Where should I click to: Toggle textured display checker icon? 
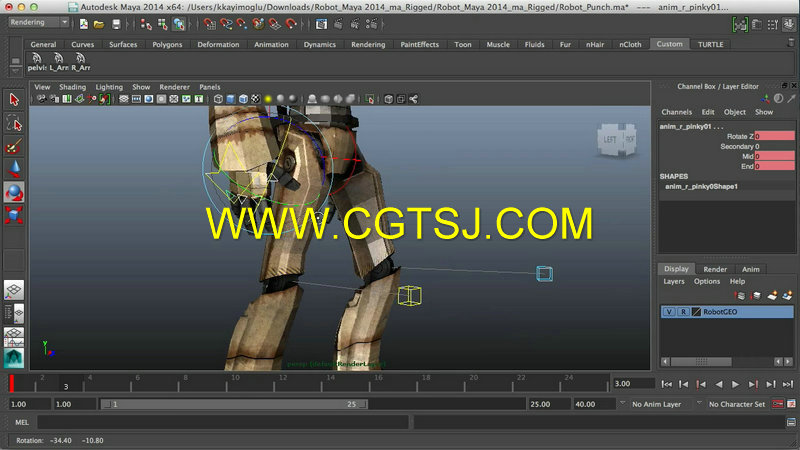pos(256,99)
